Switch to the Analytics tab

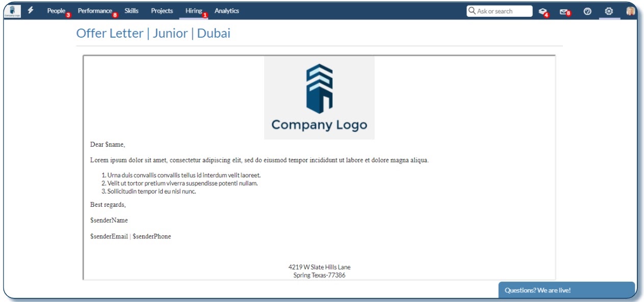226,10
